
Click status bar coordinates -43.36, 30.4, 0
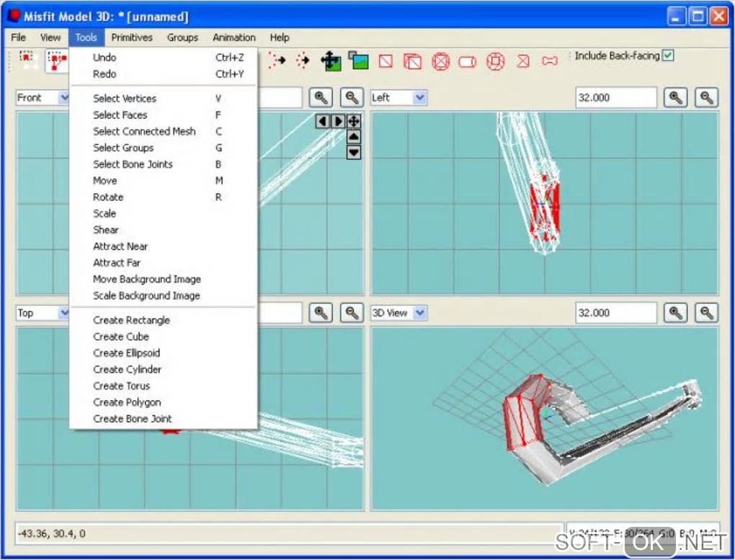click(52, 534)
